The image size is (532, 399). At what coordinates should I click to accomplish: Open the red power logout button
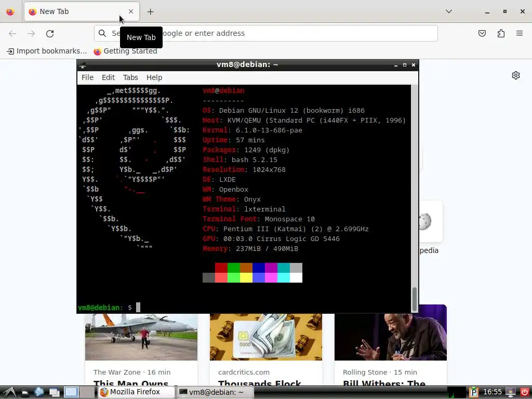[524, 392]
